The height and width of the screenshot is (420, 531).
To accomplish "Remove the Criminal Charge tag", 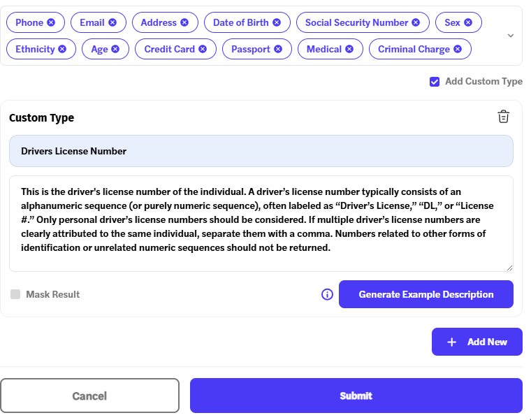I will pyautogui.click(x=458, y=49).
